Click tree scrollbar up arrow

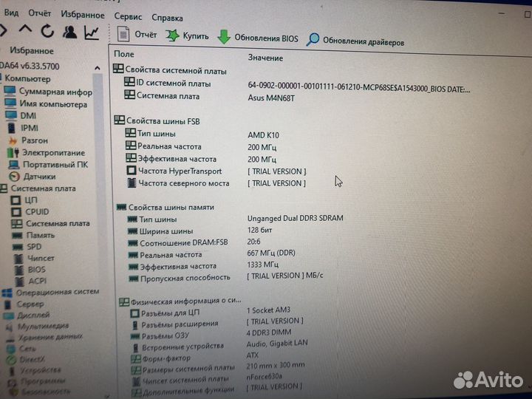pyautogui.click(x=98, y=68)
